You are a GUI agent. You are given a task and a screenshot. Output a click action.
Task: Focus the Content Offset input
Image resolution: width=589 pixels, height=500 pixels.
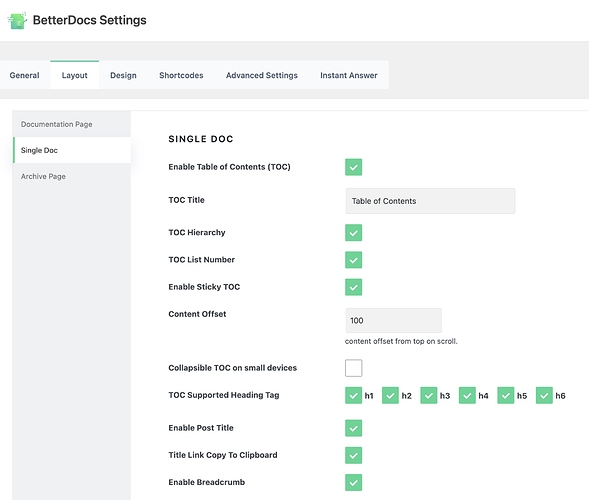393,320
